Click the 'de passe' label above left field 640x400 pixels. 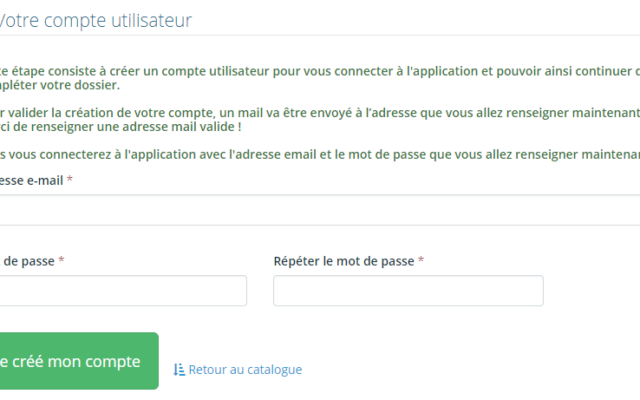[x=29, y=261]
